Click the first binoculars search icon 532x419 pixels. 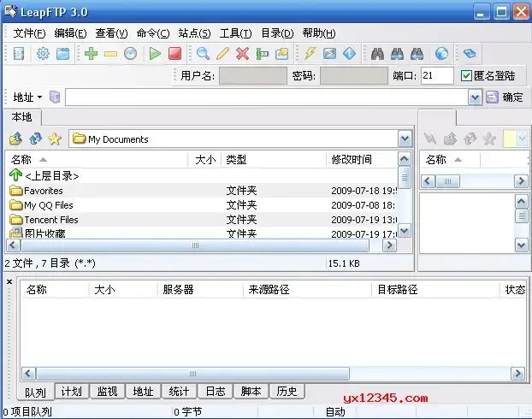tap(377, 54)
